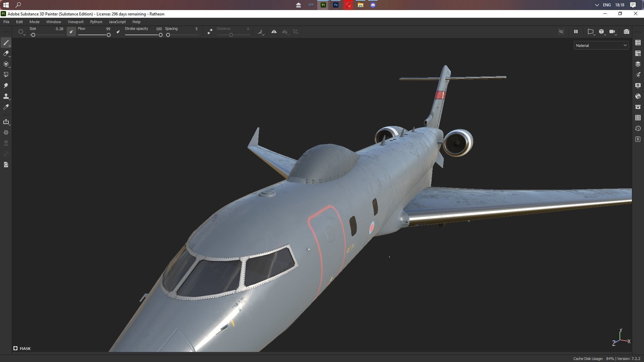Toggle pen pressure for Flow
644x362 pixels.
pos(118,32)
